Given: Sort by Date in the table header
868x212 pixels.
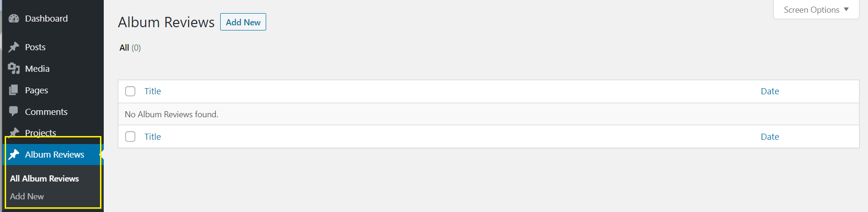Looking at the screenshot, I should (x=769, y=91).
